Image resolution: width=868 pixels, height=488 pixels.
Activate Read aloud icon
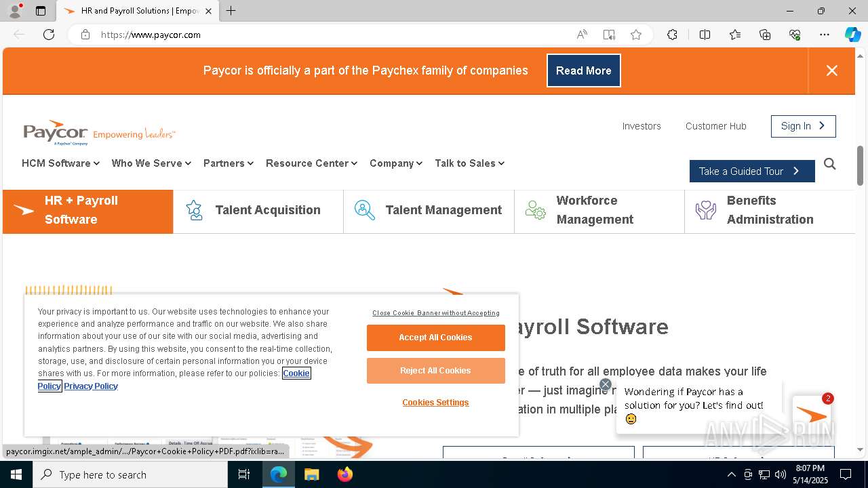[x=582, y=35]
